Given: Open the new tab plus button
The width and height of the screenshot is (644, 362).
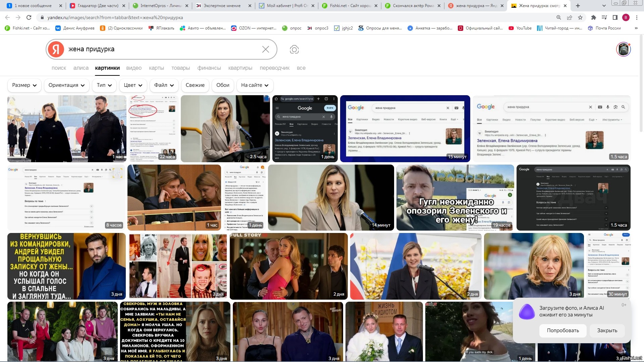Looking at the screenshot, I should point(578,6).
